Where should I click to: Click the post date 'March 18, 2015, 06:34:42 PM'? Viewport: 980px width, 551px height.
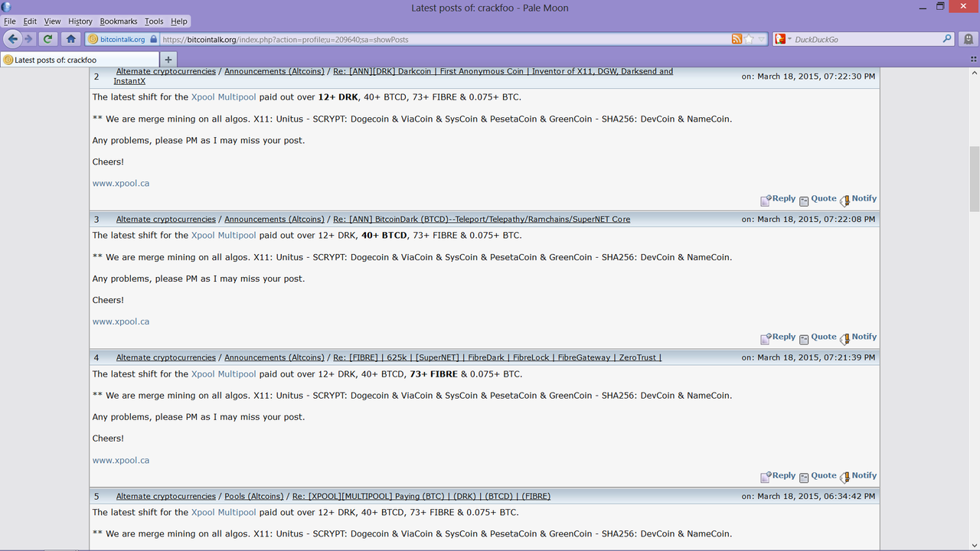click(x=816, y=496)
